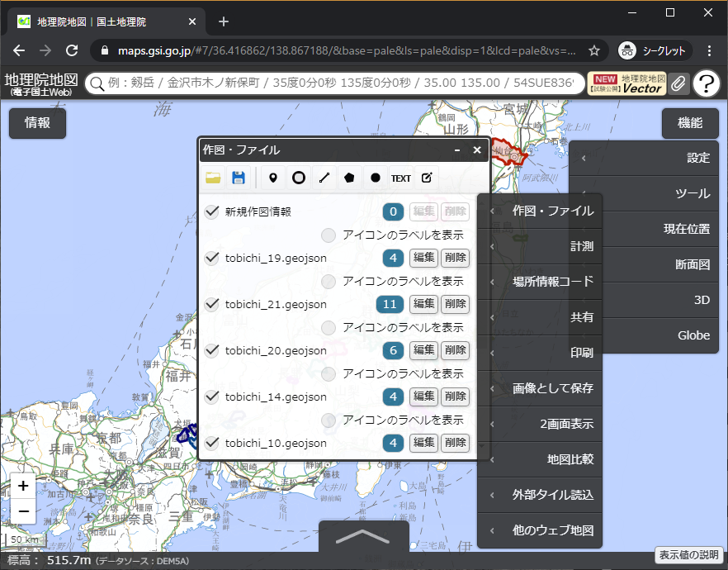Click 削除 for tobichi_21.geojson
728x570 pixels.
point(455,304)
